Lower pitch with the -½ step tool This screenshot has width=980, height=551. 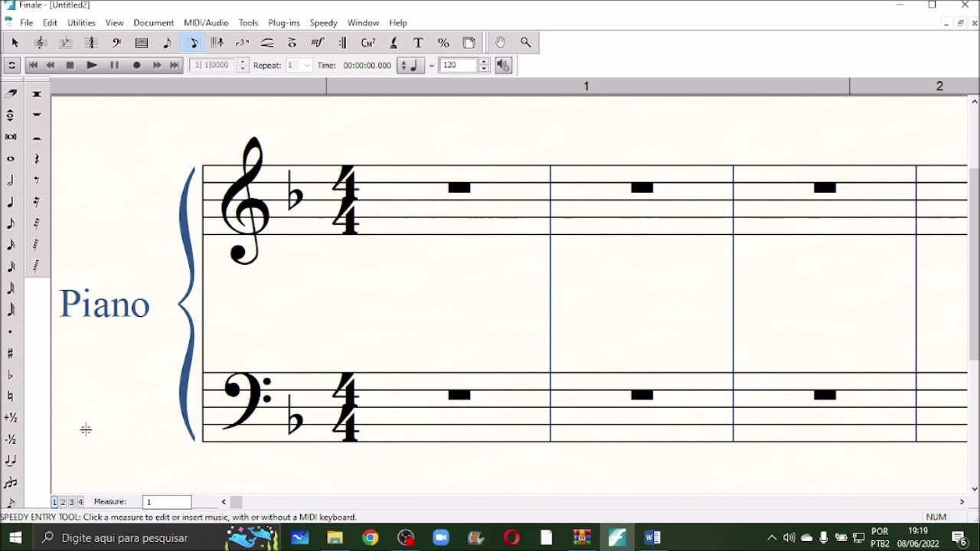pyautogui.click(x=11, y=439)
